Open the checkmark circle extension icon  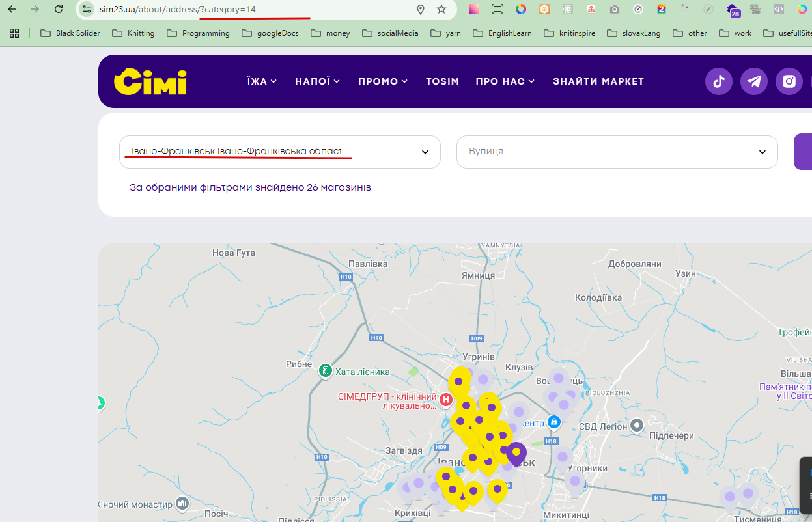pyautogui.click(x=638, y=9)
